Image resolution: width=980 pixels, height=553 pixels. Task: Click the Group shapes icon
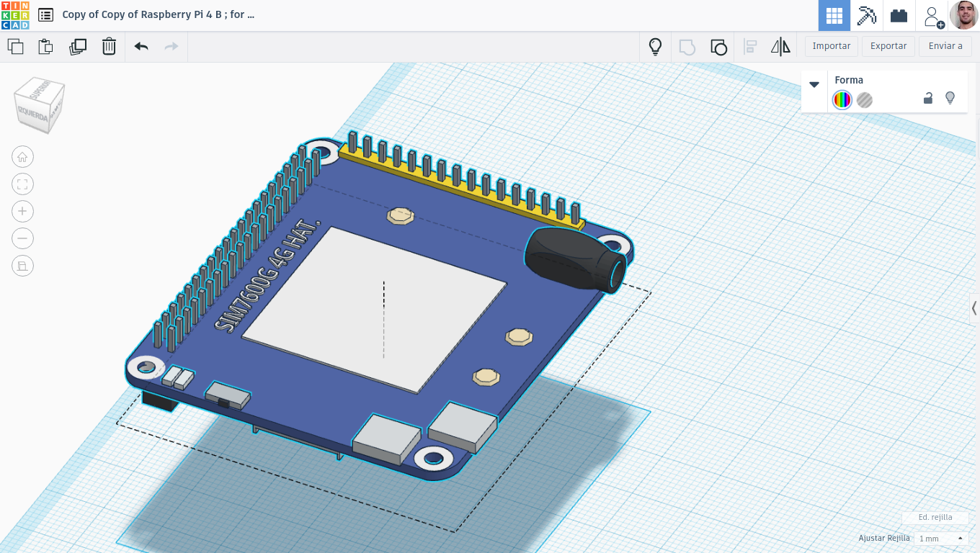(x=687, y=47)
